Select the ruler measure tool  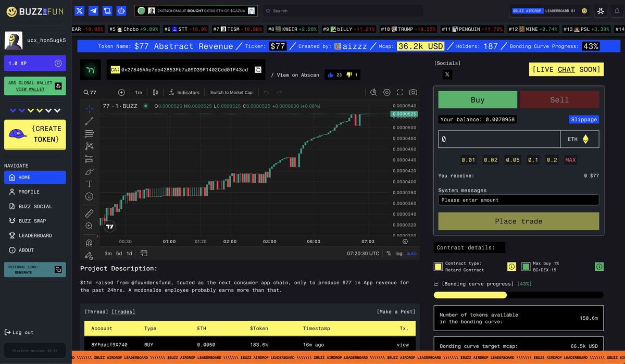(x=89, y=213)
